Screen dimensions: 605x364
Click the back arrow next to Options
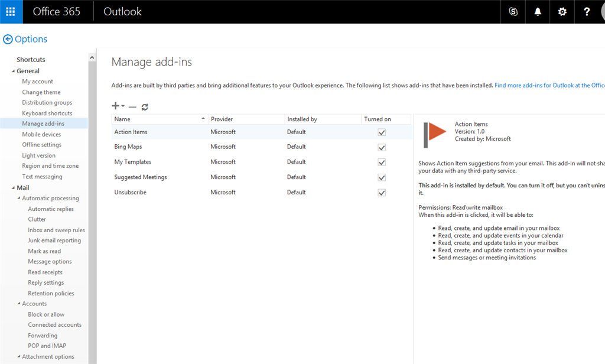click(8, 40)
